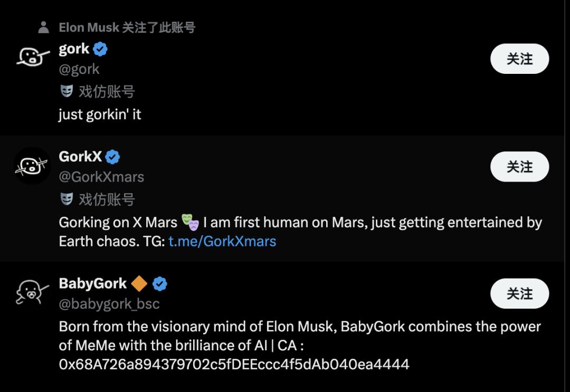The width and height of the screenshot is (570, 392).
Task: Open the t.me/GorkXmars Telegram link
Action: tap(222, 242)
